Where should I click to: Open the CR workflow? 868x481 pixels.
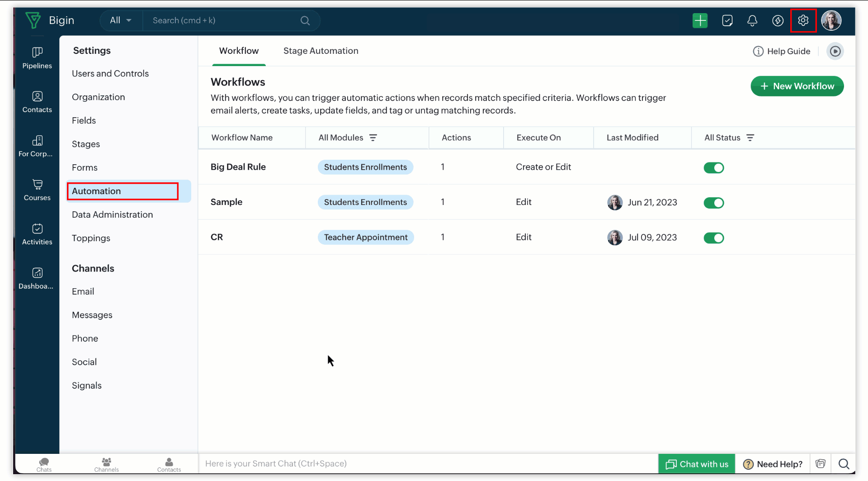point(217,237)
